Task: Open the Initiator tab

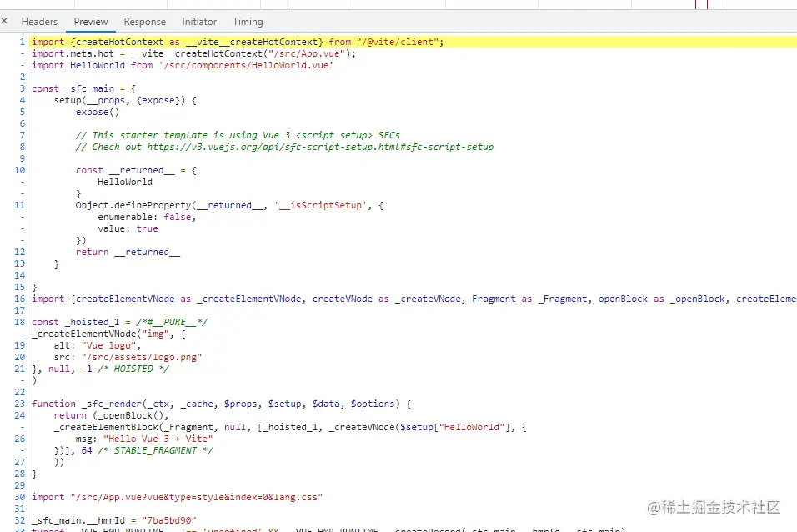Action: pos(199,22)
